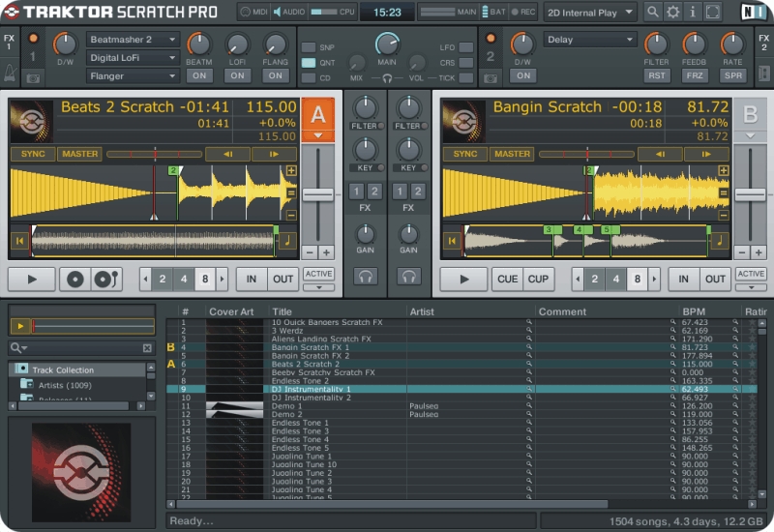Screen dimensions: 774x532
Task: Click the Deck A tempo fader
Action: (317, 194)
